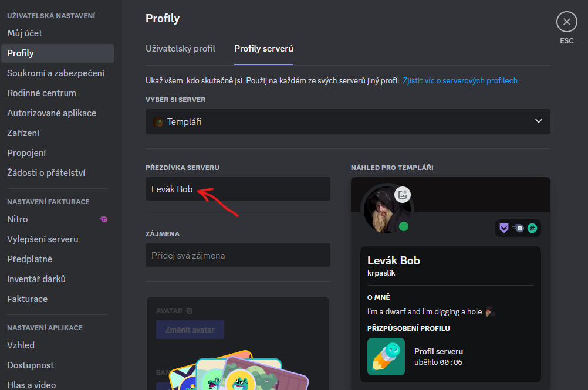Click the HypeSquad Bravery badge icon
This screenshot has height=390, width=588.
(504, 228)
